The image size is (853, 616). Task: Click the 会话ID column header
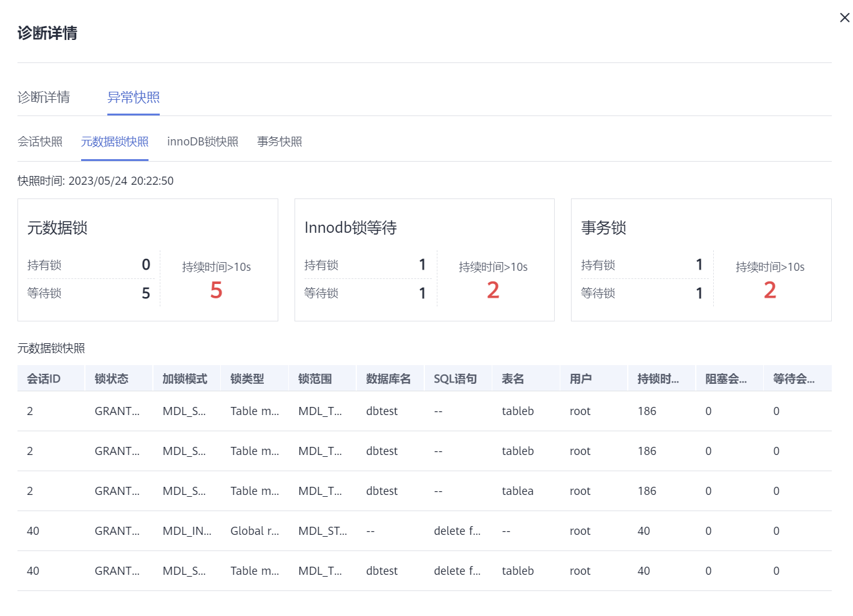(x=44, y=379)
